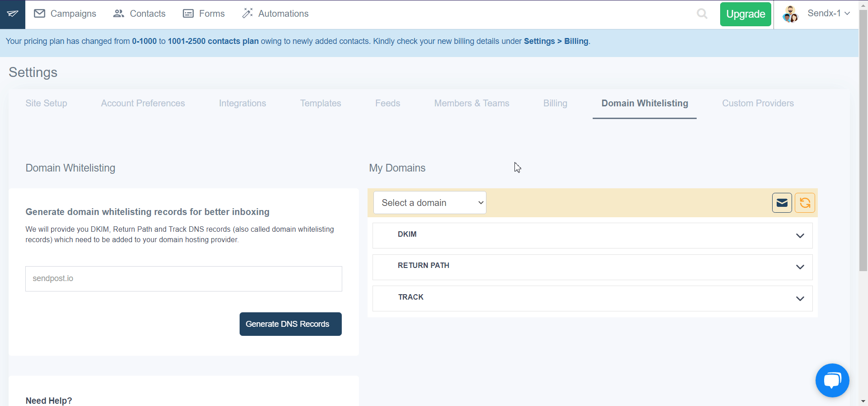Open the chat support bubble
868x406 pixels.
(x=832, y=380)
